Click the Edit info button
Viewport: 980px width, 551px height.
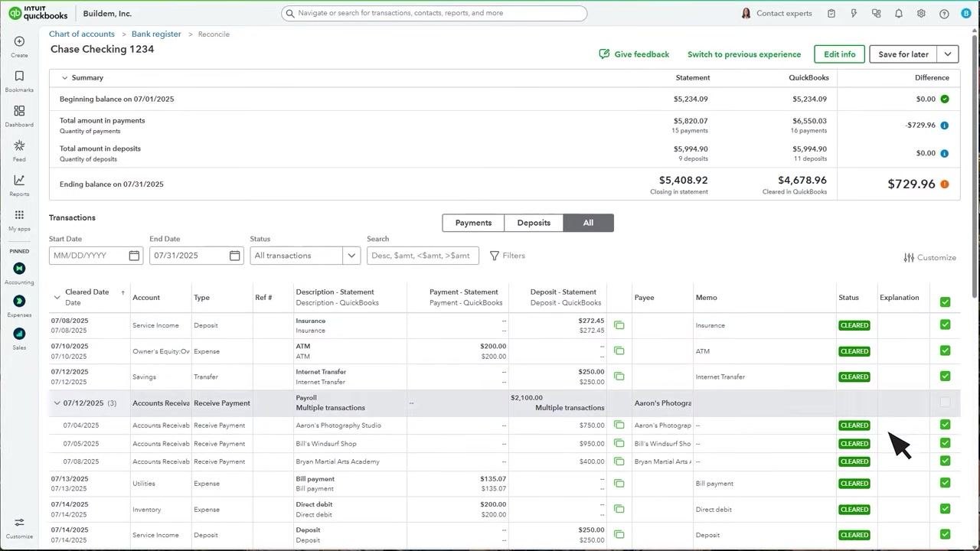click(x=839, y=54)
